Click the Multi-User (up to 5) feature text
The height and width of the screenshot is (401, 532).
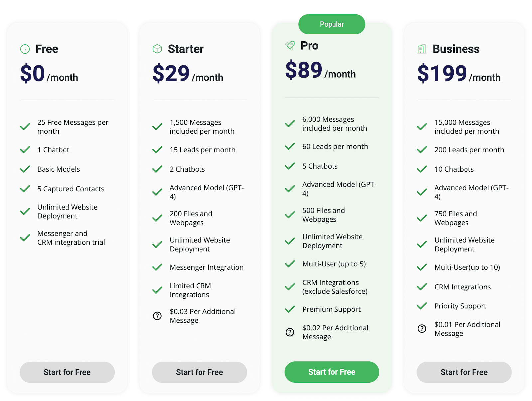click(334, 264)
